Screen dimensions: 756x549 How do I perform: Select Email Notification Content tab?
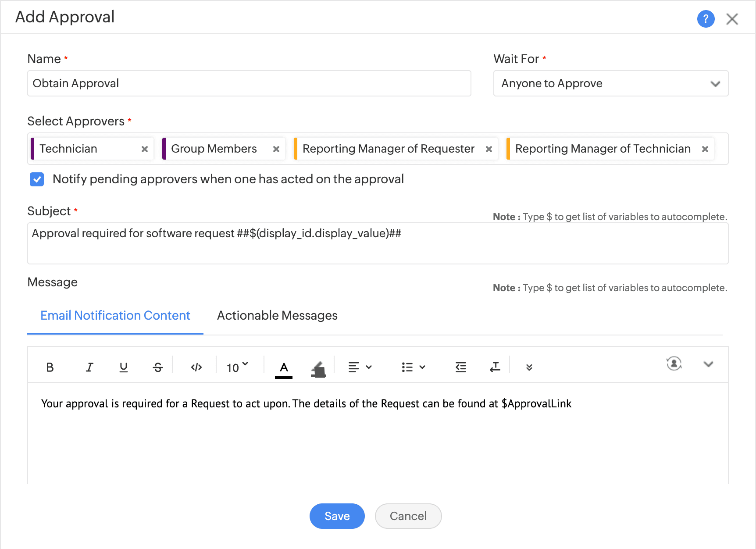pos(115,315)
